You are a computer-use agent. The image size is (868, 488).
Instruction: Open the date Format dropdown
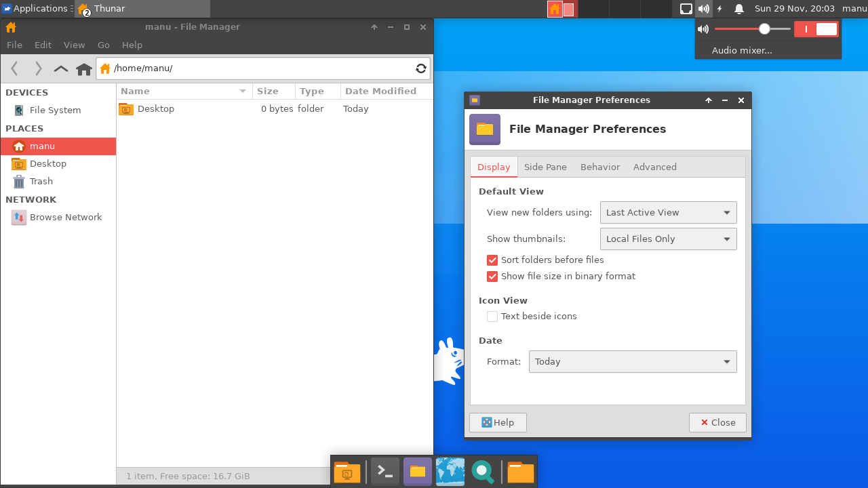632,362
